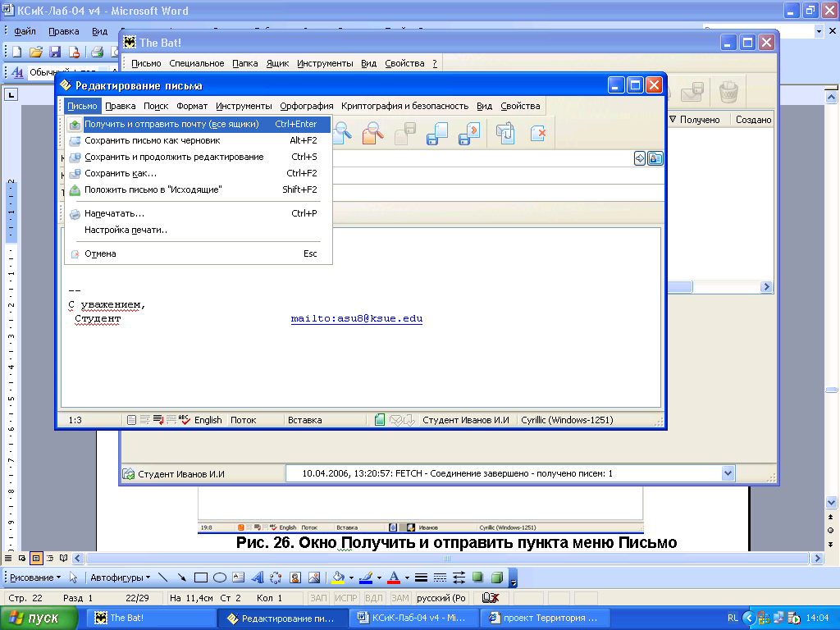Click New document icon in Word toolbar
The width and height of the screenshot is (840, 630).
point(16,52)
